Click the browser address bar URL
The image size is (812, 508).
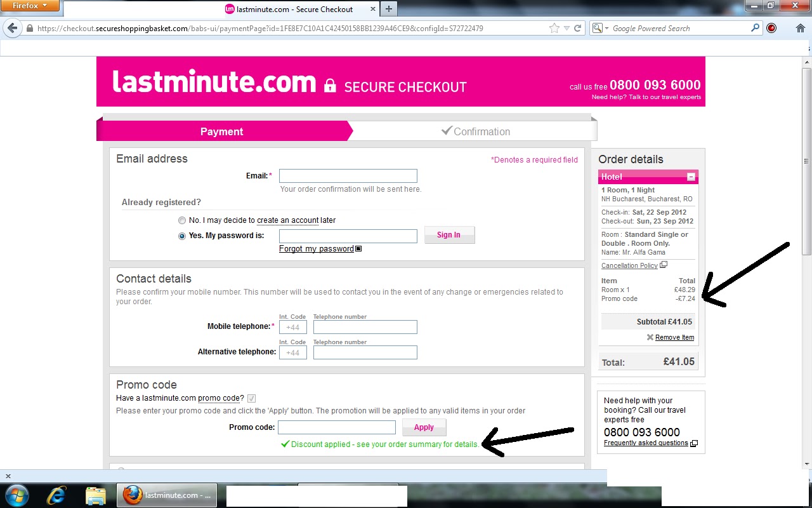pos(260,29)
